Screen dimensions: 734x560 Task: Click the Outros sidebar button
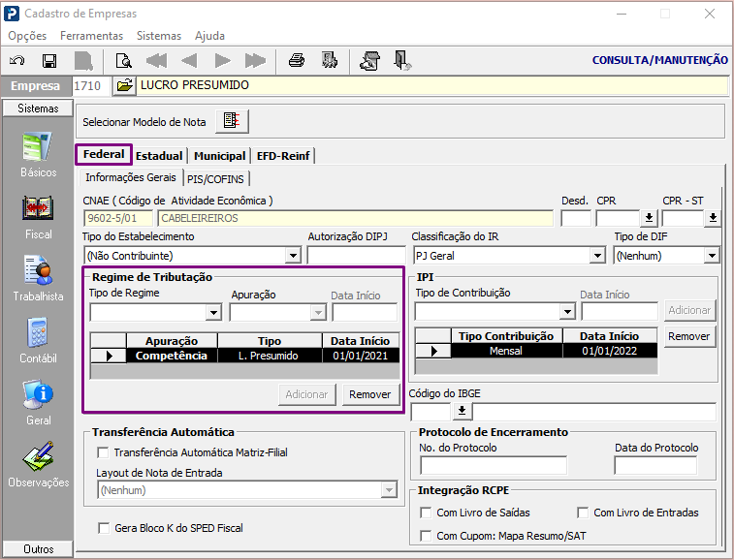coord(38,548)
